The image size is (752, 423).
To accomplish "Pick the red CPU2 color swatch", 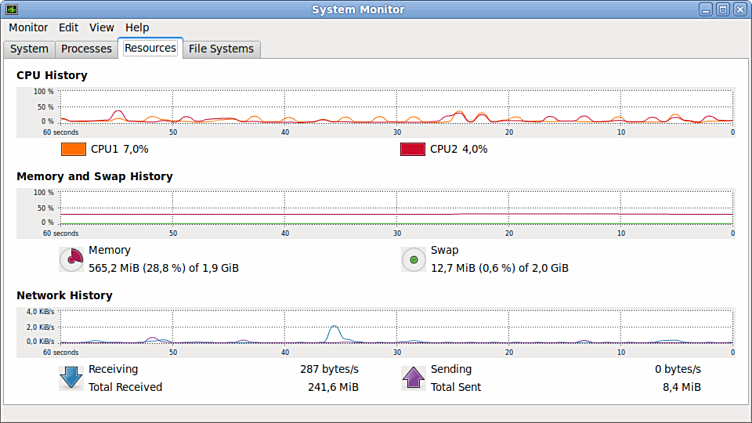I will (x=412, y=149).
